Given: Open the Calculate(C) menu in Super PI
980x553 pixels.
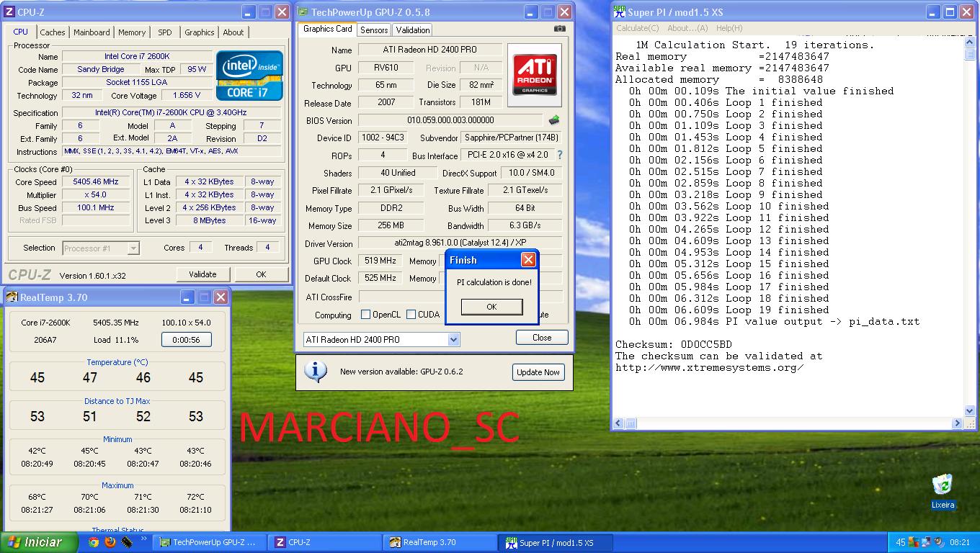Looking at the screenshot, I should (637, 28).
